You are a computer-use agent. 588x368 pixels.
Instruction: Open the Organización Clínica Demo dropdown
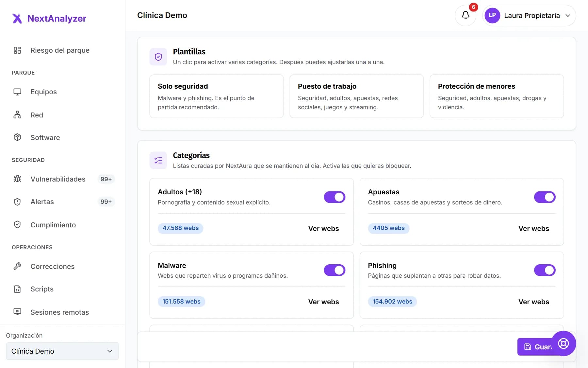click(62, 351)
